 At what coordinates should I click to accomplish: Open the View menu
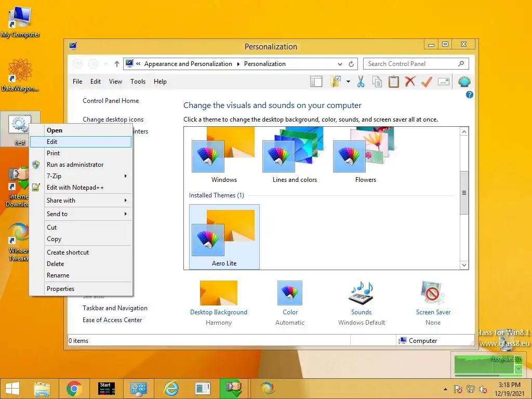pyautogui.click(x=115, y=82)
